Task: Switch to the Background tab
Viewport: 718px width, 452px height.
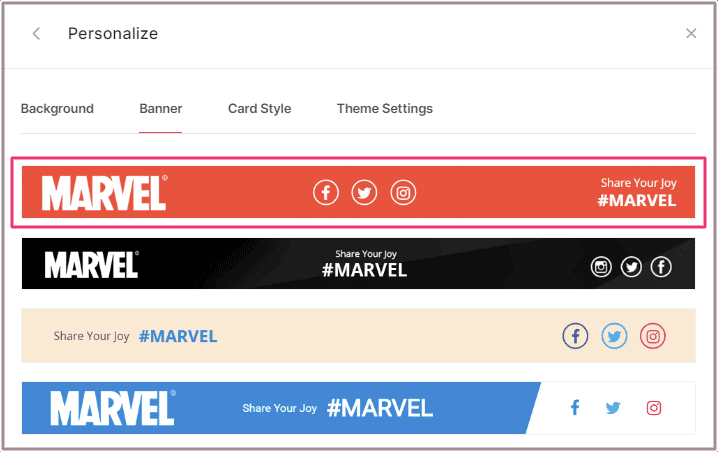Action: [x=57, y=109]
